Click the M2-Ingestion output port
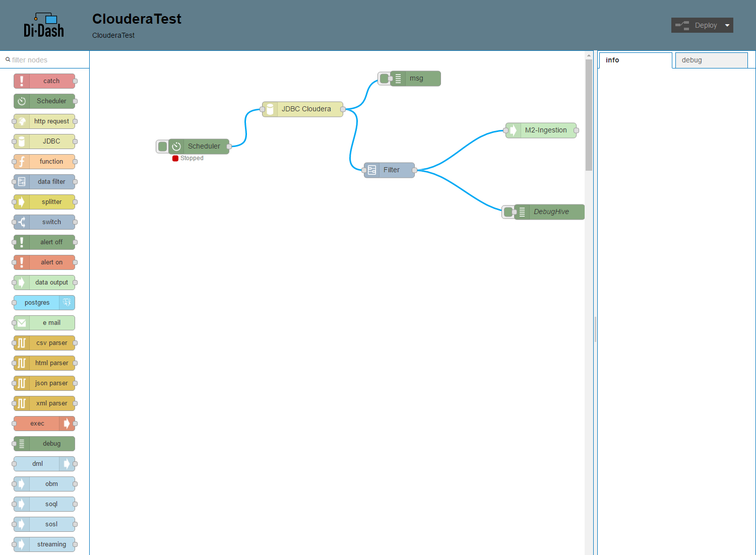Viewport: 756px width, 555px height. [x=576, y=130]
